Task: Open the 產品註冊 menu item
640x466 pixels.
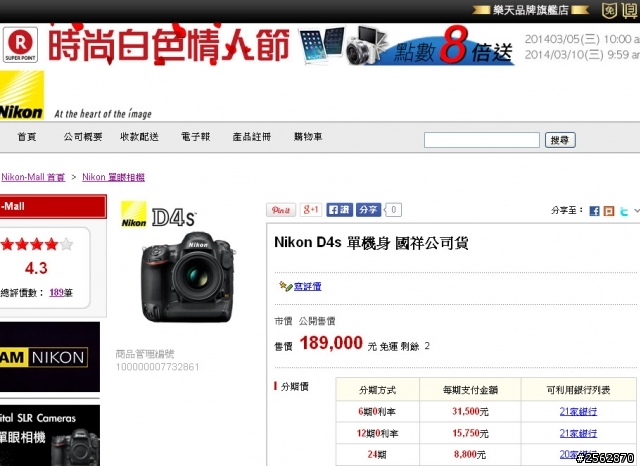Action: coord(252,137)
